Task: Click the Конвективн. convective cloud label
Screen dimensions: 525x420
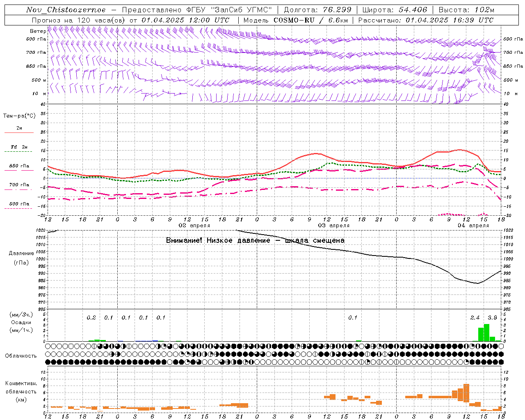Action: click(21, 383)
